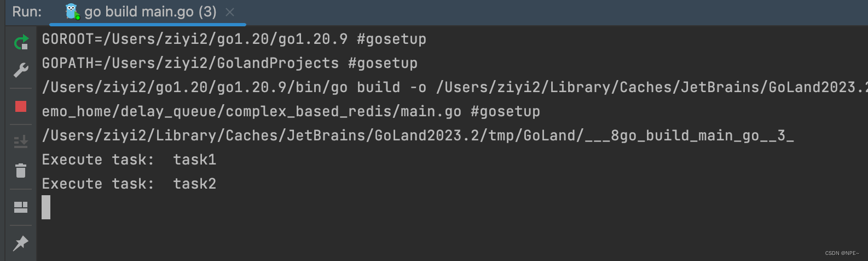Select the go build main.go (3) tab
The width and height of the screenshot is (868, 261).
[148, 12]
